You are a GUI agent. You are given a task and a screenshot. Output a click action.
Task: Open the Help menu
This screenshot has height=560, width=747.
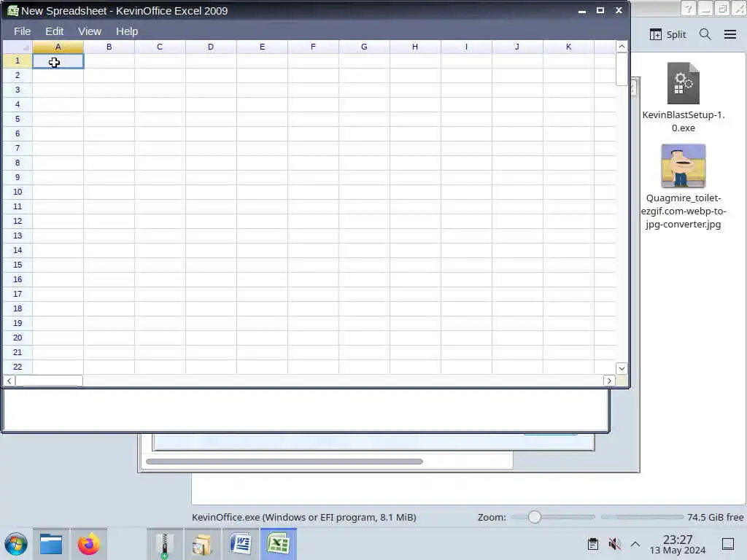tap(127, 31)
